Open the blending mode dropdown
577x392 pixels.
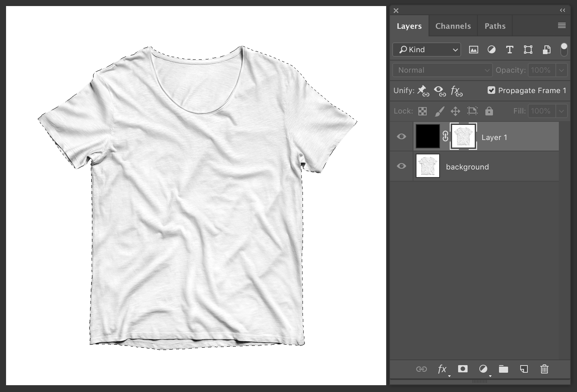click(x=442, y=70)
